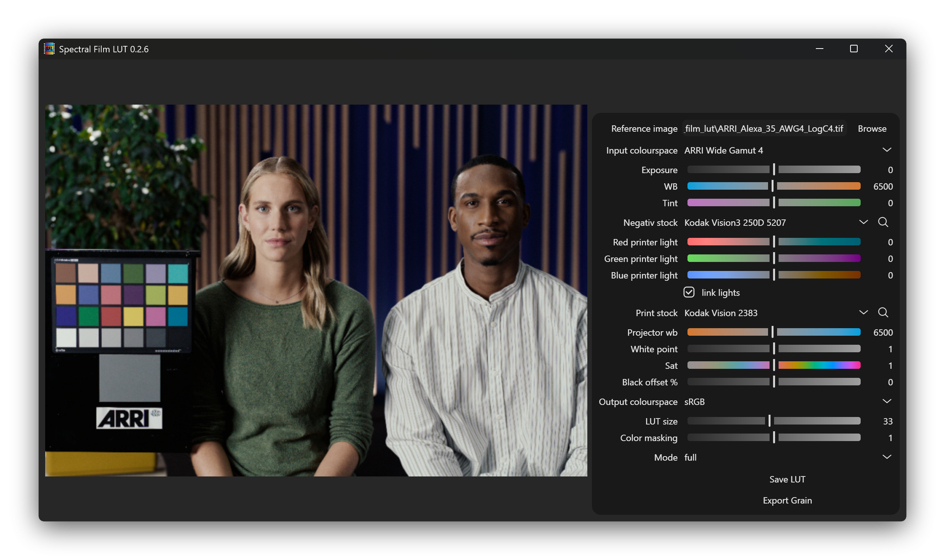Click the Spectral Film LUT app icon

[x=49, y=49]
